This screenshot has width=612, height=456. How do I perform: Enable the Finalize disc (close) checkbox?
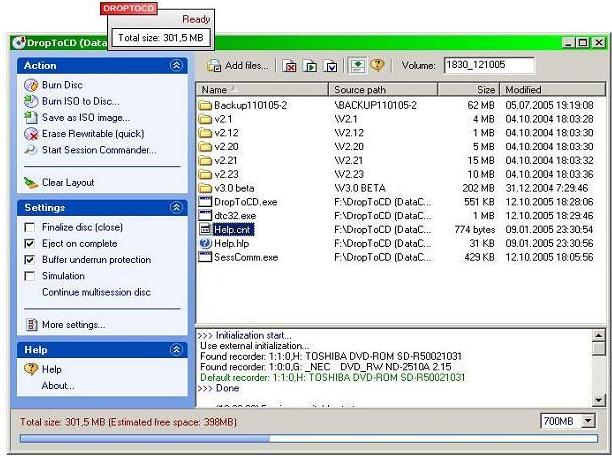29,228
